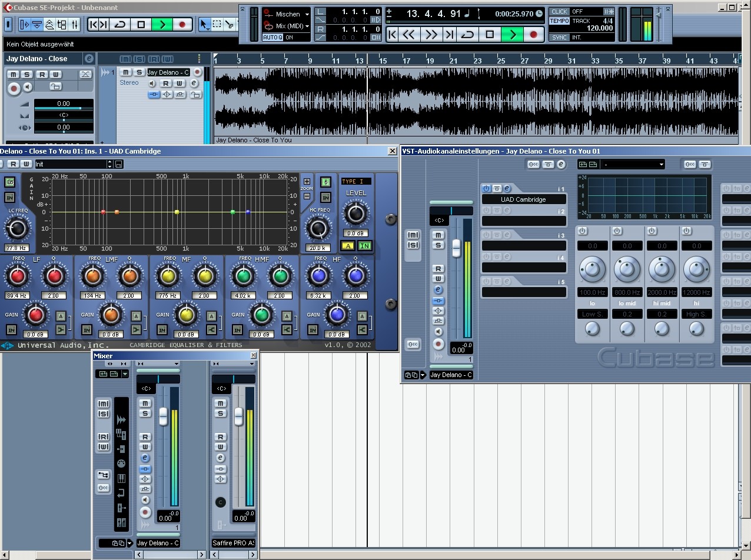Open the Mixer via the project toolbar icon

pos(75,24)
